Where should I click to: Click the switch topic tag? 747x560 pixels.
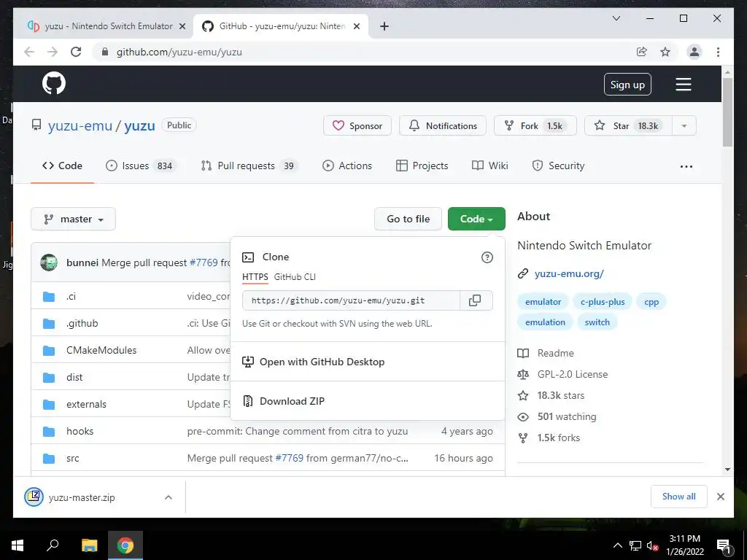[x=597, y=322]
